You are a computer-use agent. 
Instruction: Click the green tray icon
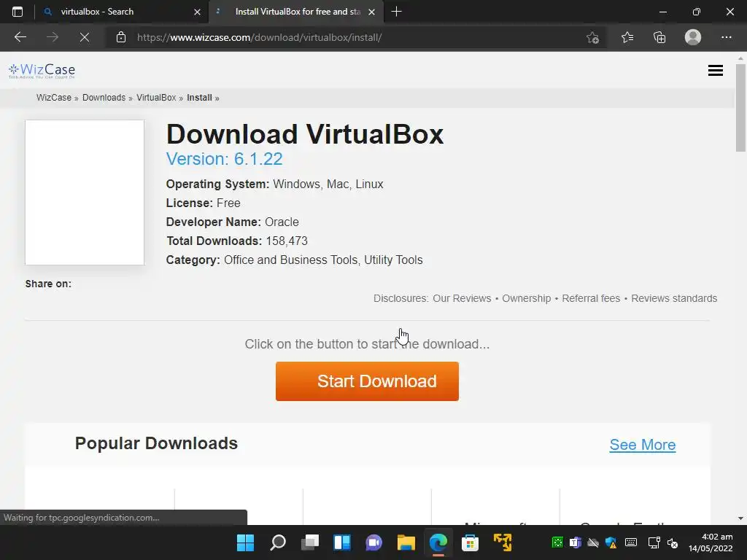(557, 542)
